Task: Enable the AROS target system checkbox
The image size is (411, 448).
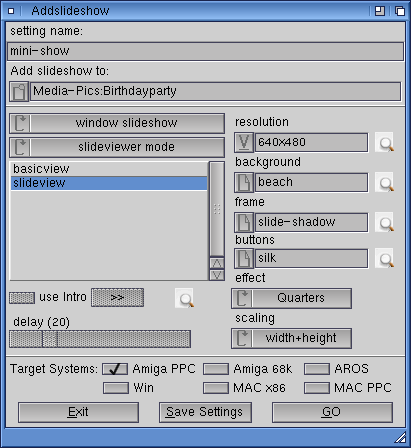Action: click(x=317, y=369)
